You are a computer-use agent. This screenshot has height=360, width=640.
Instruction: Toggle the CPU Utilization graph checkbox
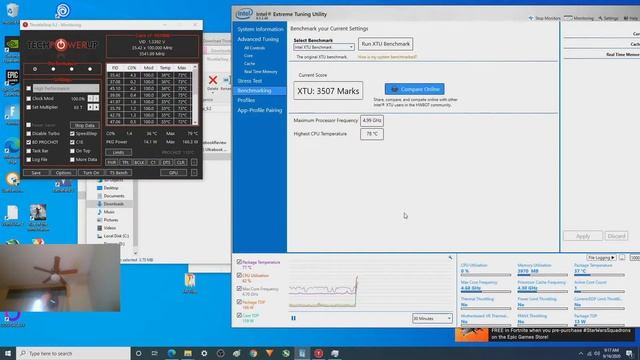tap(239, 276)
